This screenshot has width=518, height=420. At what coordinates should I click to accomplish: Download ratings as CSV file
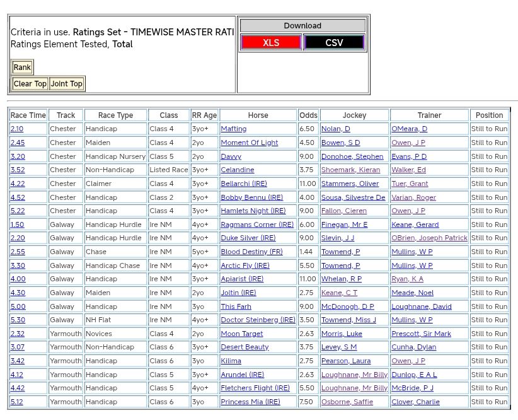click(334, 43)
